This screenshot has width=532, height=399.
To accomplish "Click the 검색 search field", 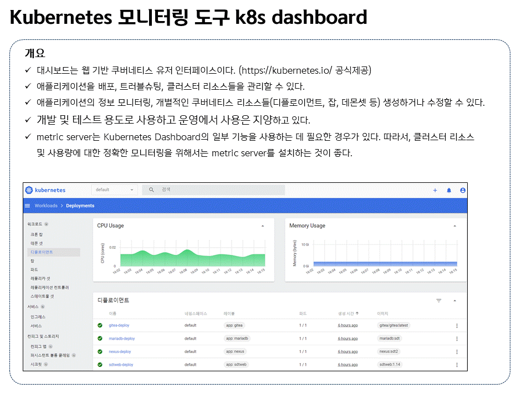I will tap(214, 190).
